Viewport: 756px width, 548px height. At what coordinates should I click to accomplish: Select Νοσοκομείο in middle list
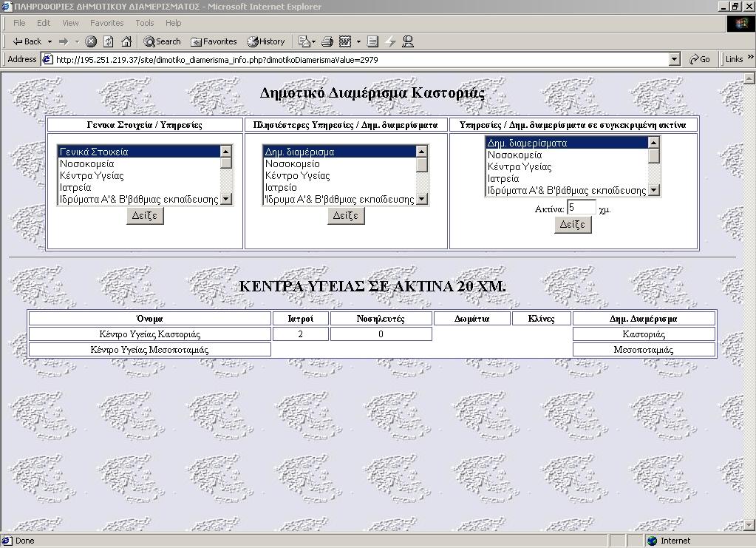pyautogui.click(x=339, y=163)
